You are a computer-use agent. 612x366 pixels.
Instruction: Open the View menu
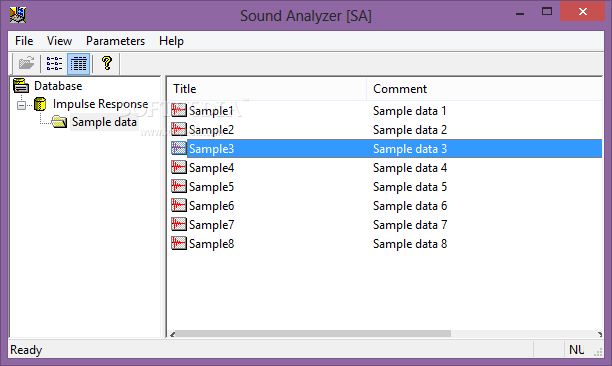pos(59,41)
